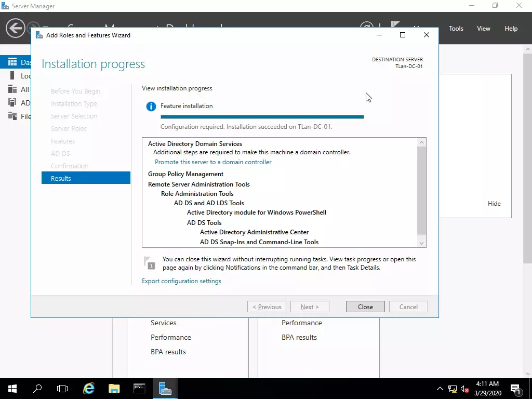This screenshot has height=399, width=532.
Task: Click AD DS Tools entry
Action: tap(204, 222)
